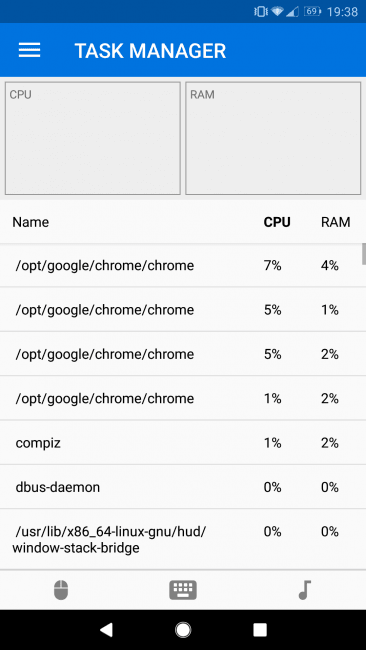
Task: Select the CPU usage graph panel
Action: 93,138
